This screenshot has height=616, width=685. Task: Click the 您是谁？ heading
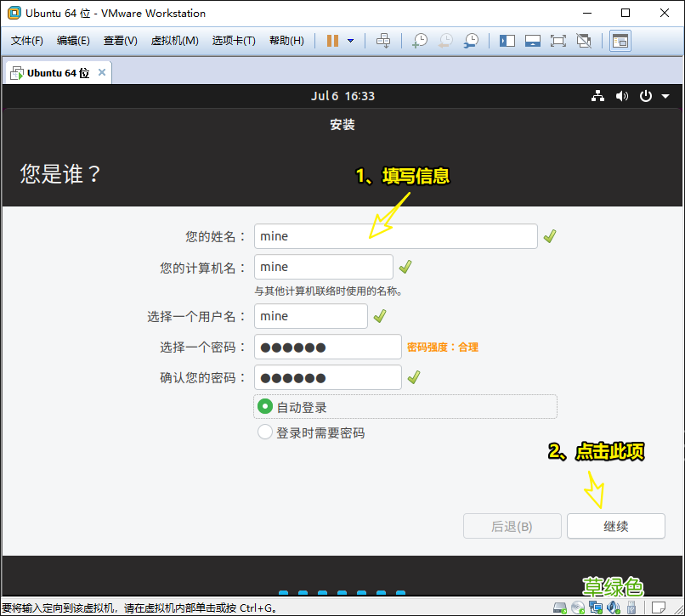(x=60, y=174)
